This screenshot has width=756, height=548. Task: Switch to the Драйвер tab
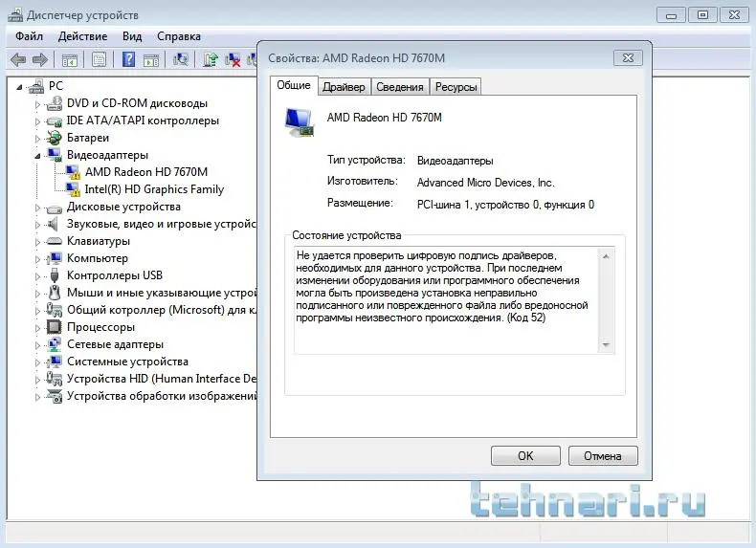344,87
